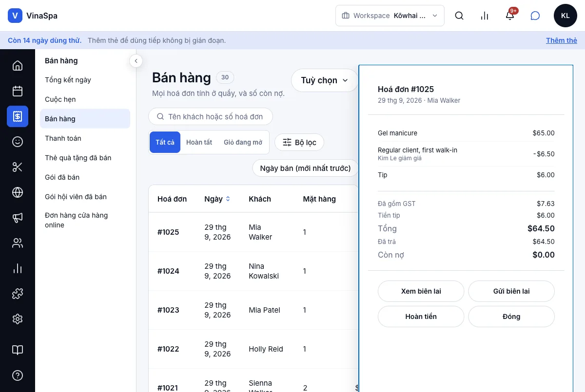This screenshot has width=585, height=392.
Task: Open the scissors services icon
Action: point(18,167)
